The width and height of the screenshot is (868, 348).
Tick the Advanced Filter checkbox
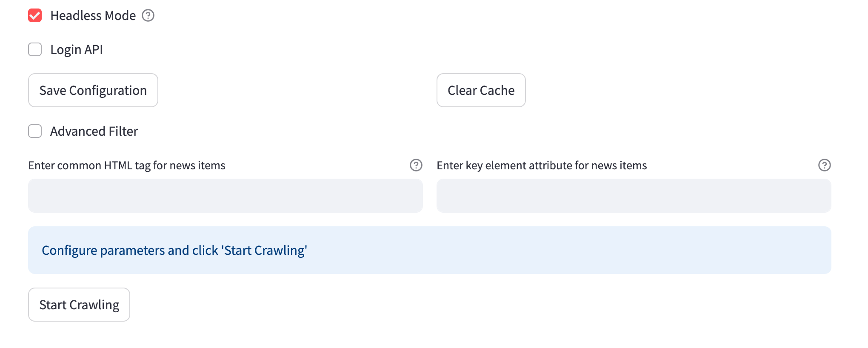pyautogui.click(x=35, y=131)
